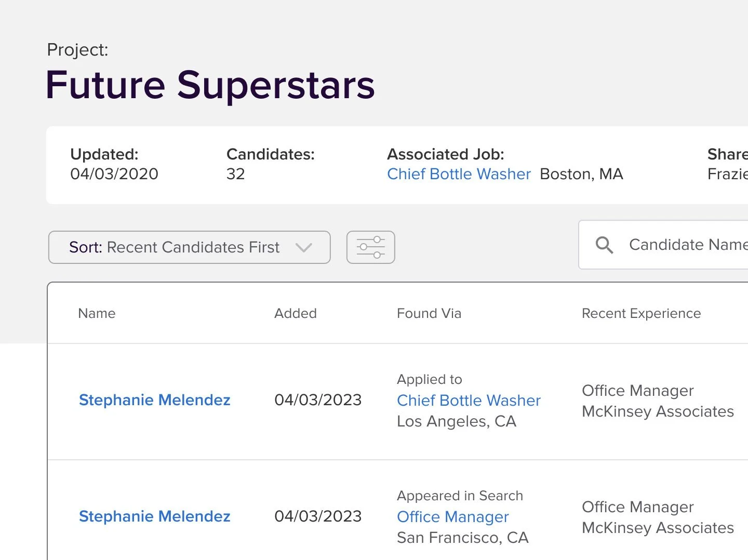The width and height of the screenshot is (748, 560).
Task: Click the Future Superstars project title
Action: (x=210, y=85)
